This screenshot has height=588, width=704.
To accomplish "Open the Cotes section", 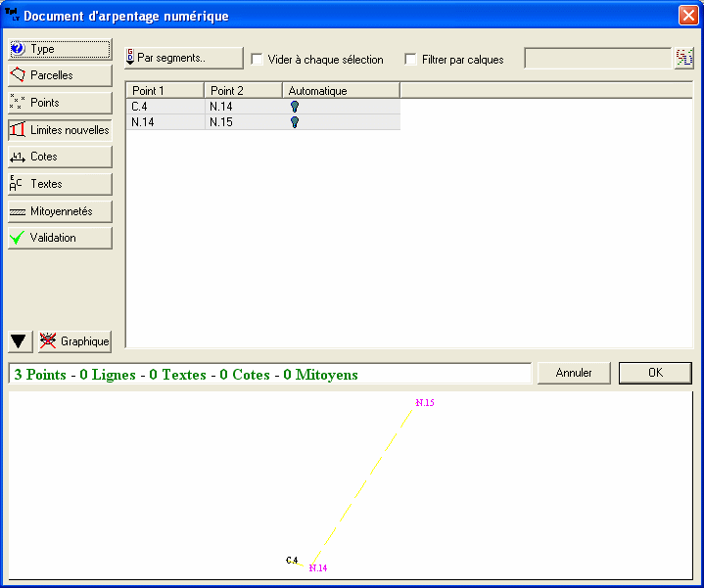I will click(x=59, y=157).
